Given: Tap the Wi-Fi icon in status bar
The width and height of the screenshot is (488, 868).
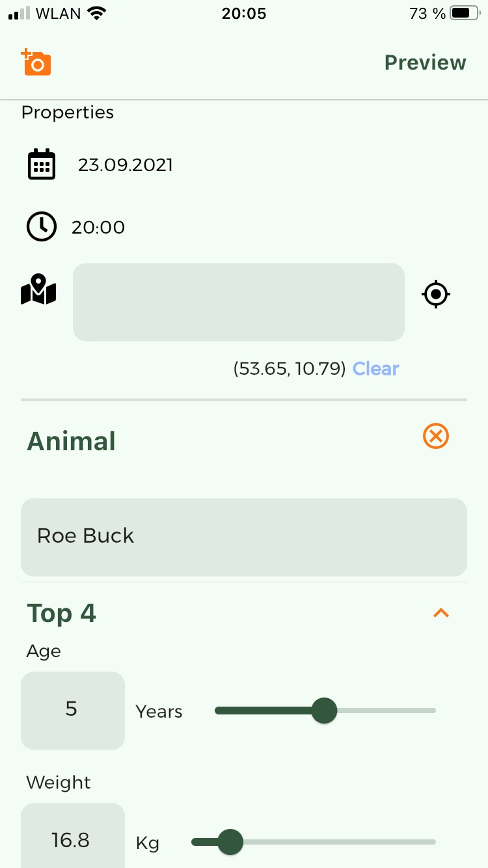Looking at the screenshot, I should tap(97, 14).
